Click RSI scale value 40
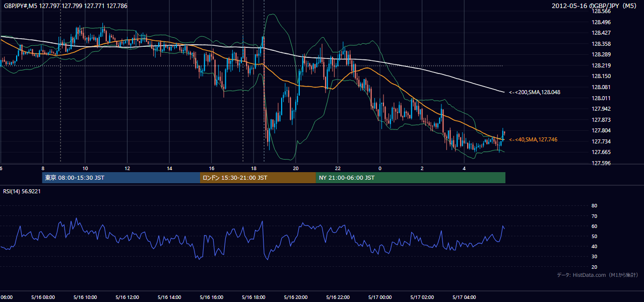The height and width of the screenshot is (302, 644). [x=594, y=246]
